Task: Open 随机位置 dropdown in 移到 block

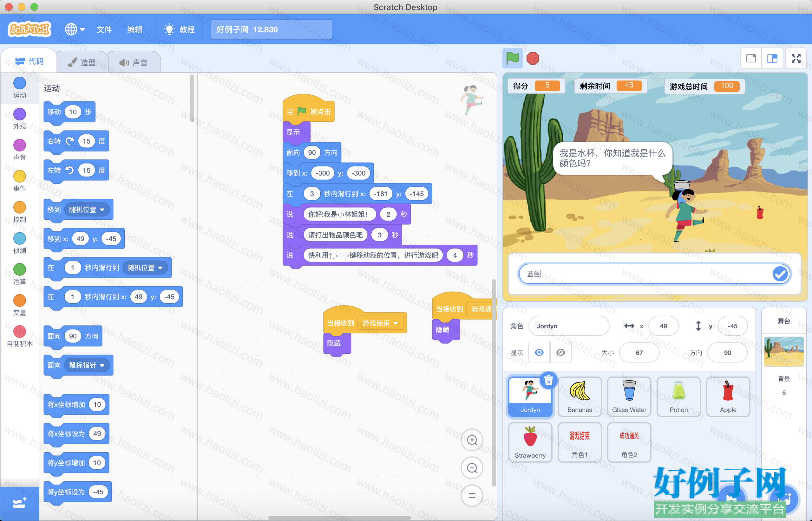Action: pyautogui.click(x=87, y=210)
